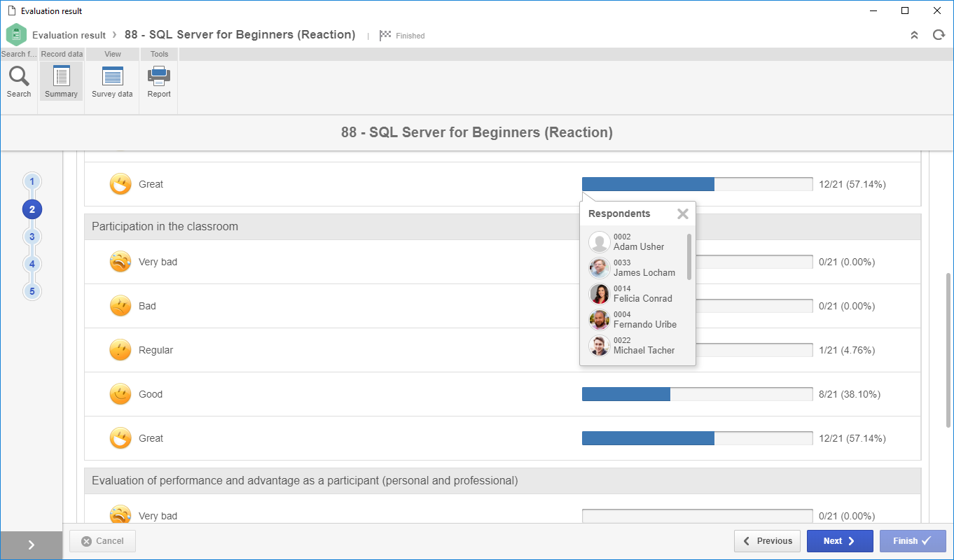Click Adam Usher's avatar in the Respondents list
The width and height of the screenshot is (954, 560).
pos(600,242)
